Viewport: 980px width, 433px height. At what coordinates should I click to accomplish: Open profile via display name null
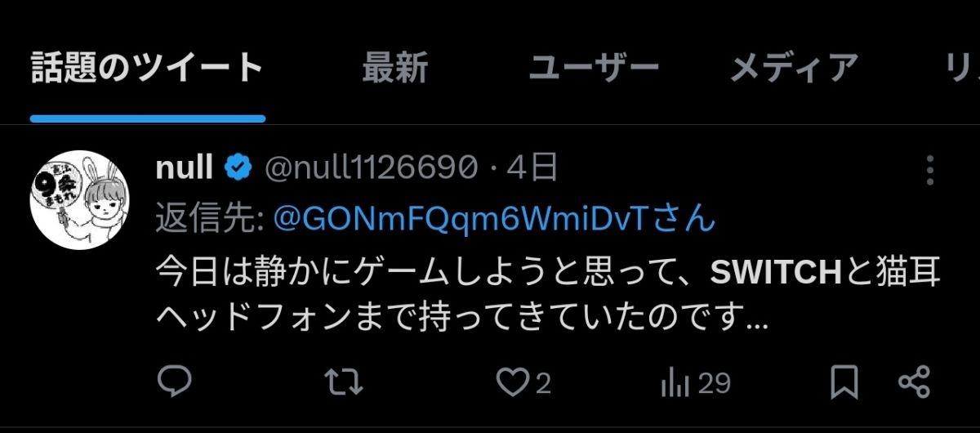(x=185, y=169)
